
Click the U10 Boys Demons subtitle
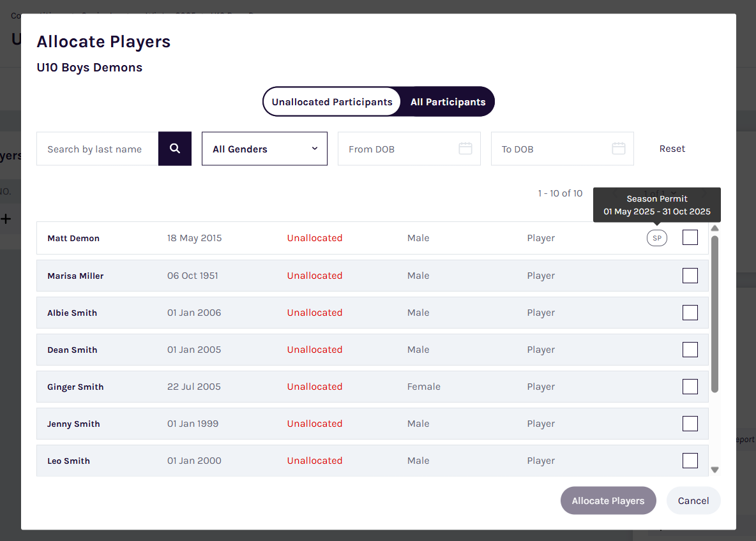point(89,68)
